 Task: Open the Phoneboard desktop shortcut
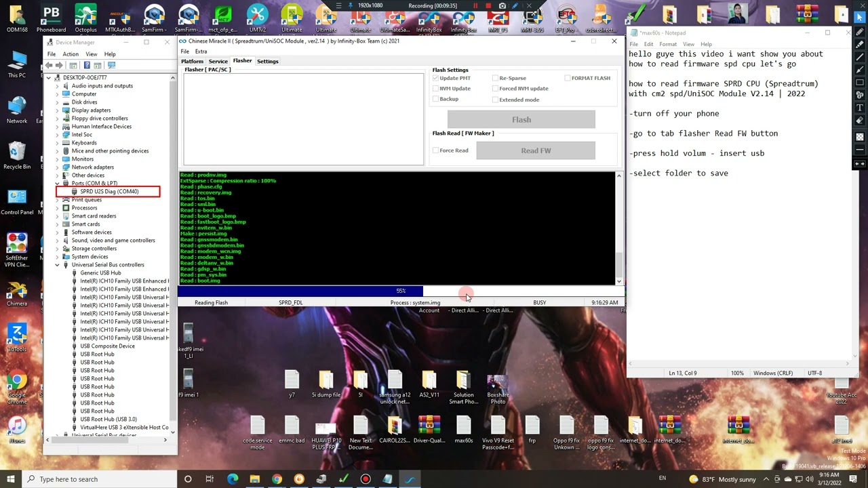pyautogui.click(x=51, y=18)
